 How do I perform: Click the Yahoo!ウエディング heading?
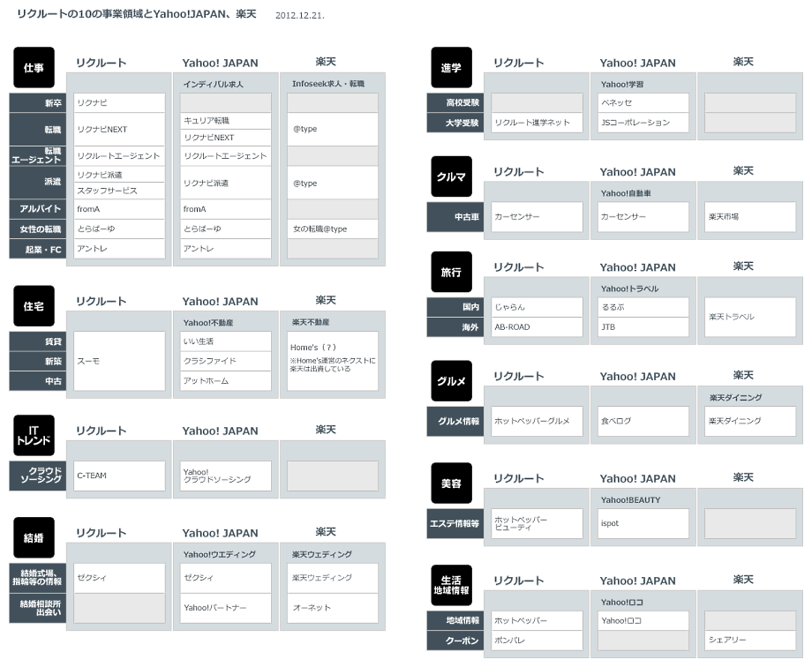(220, 554)
